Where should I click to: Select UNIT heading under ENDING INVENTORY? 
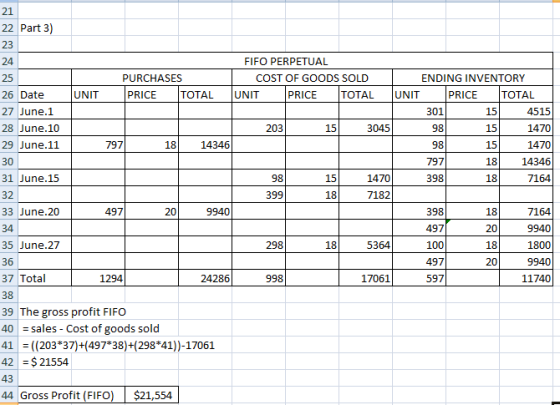tap(419, 95)
